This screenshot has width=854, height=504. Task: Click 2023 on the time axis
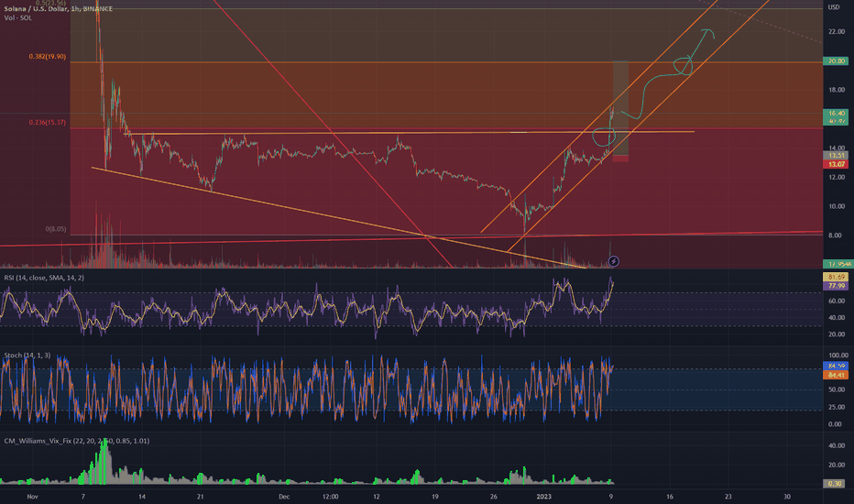click(x=543, y=497)
